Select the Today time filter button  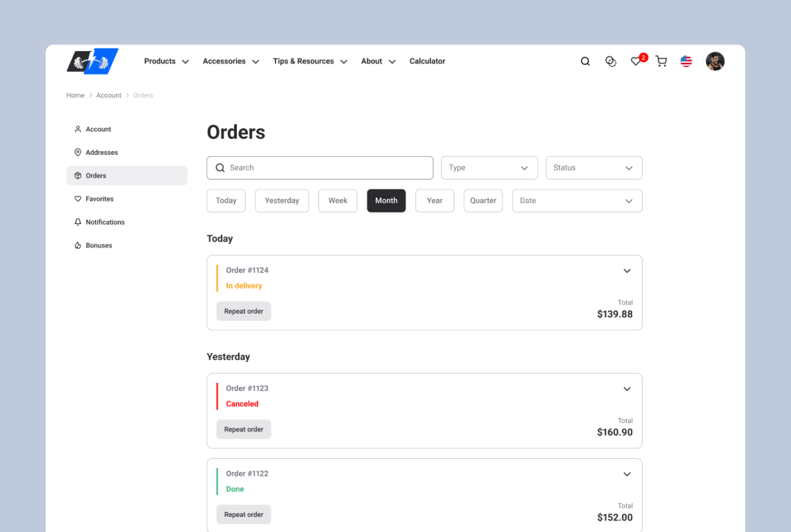226,201
